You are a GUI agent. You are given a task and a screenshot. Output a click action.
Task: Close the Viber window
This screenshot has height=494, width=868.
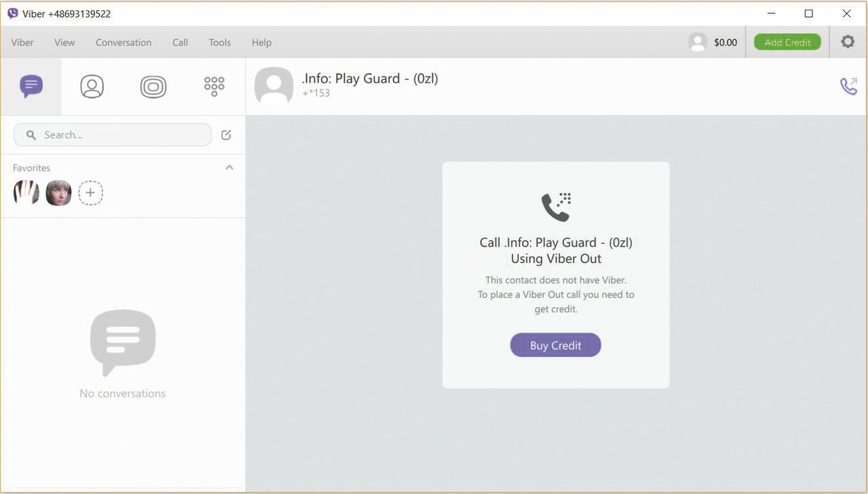point(846,14)
